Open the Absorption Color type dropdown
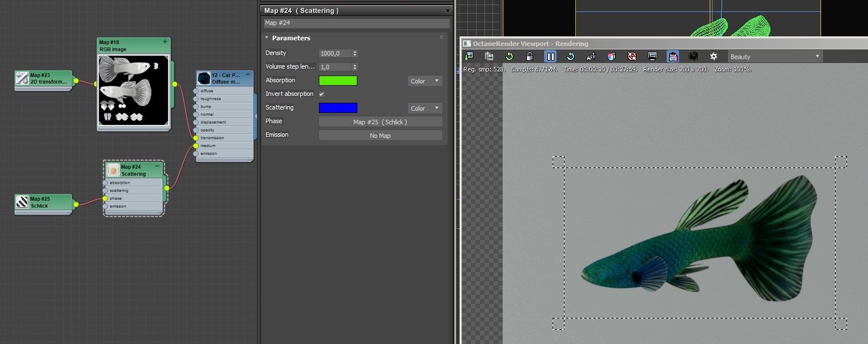Image resolution: width=868 pixels, height=344 pixels. [425, 81]
